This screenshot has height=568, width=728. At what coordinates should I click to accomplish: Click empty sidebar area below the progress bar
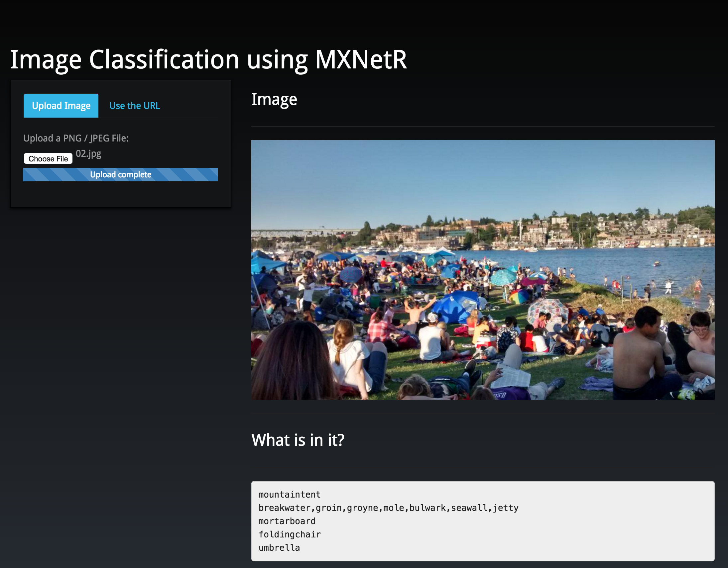(120, 195)
